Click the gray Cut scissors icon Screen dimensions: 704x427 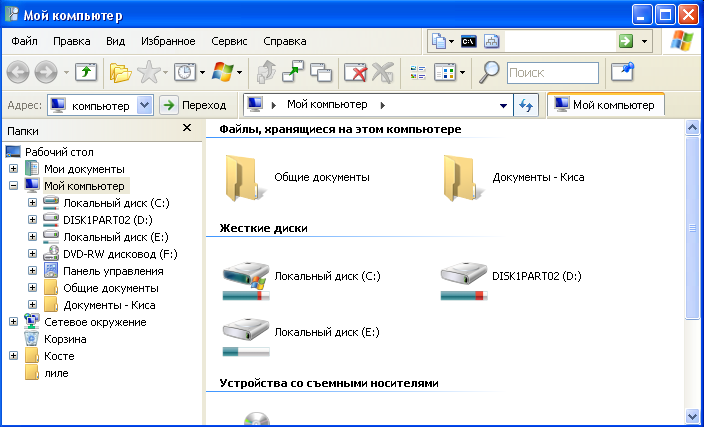383,72
